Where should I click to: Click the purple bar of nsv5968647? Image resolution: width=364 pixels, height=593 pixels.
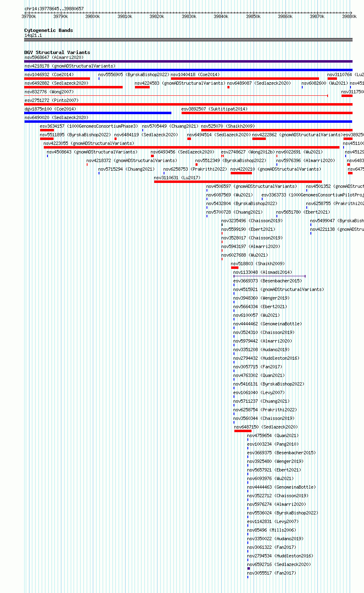click(x=188, y=61)
